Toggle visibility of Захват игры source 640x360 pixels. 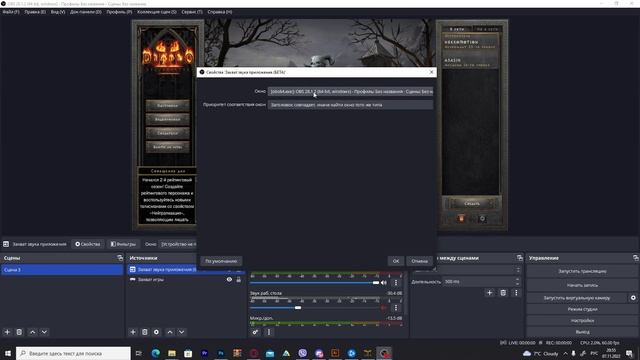tap(229, 280)
